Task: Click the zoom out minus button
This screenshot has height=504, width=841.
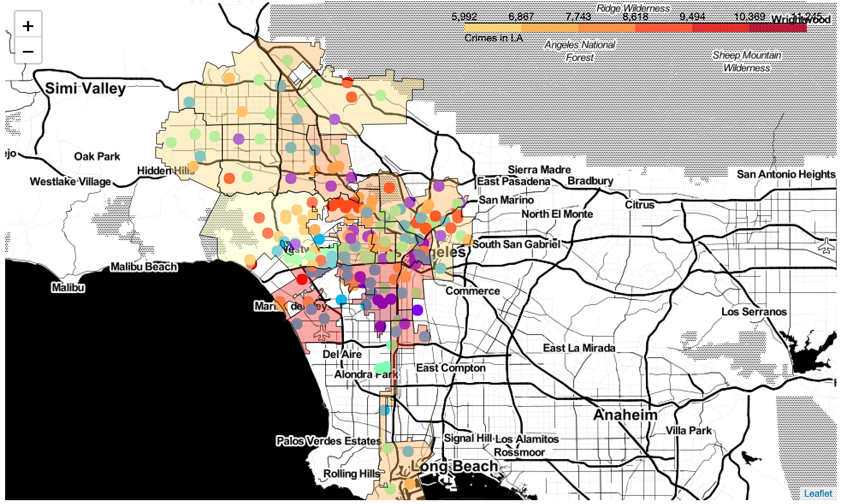Action: pyautogui.click(x=28, y=52)
